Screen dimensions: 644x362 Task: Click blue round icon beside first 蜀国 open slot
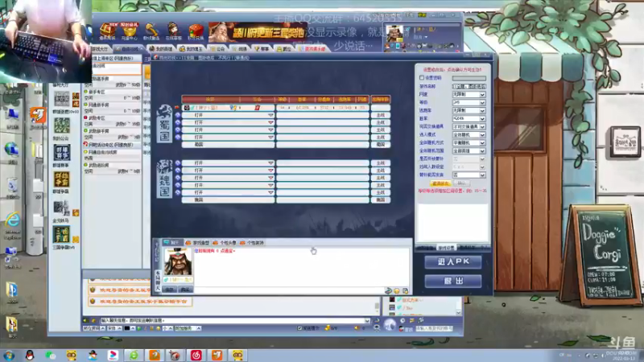(x=177, y=115)
